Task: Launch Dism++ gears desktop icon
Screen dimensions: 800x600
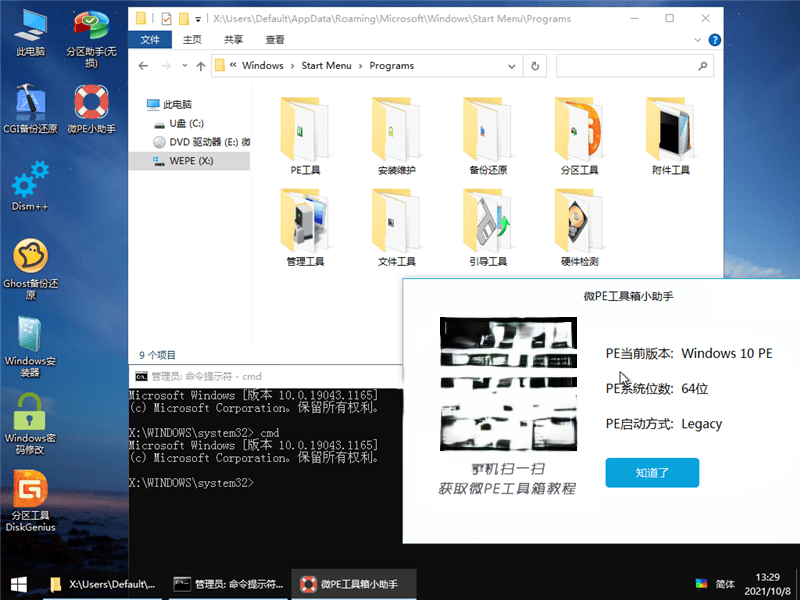Action: 30,186
